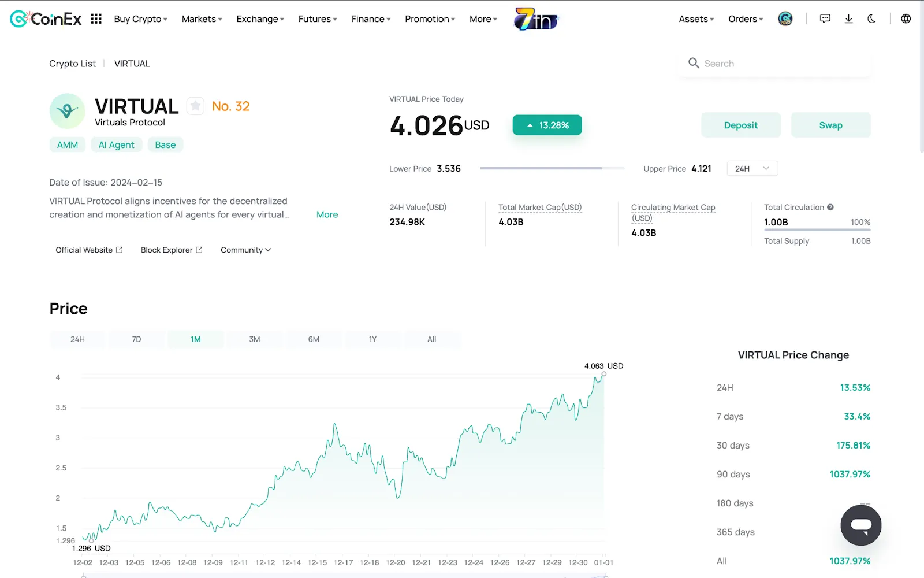
Task: Click the Base tag
Action: pos(165,144)
